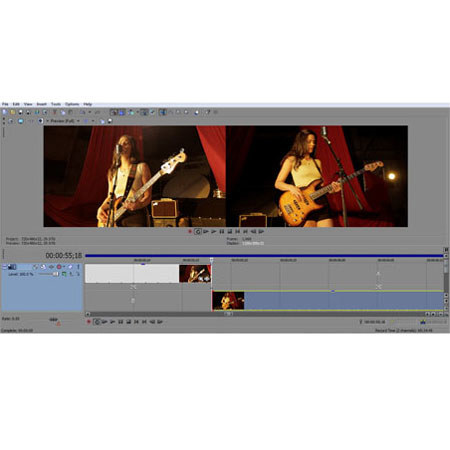
Task: Click the New project icon in toolbar
Action: [x=5, y=112]
